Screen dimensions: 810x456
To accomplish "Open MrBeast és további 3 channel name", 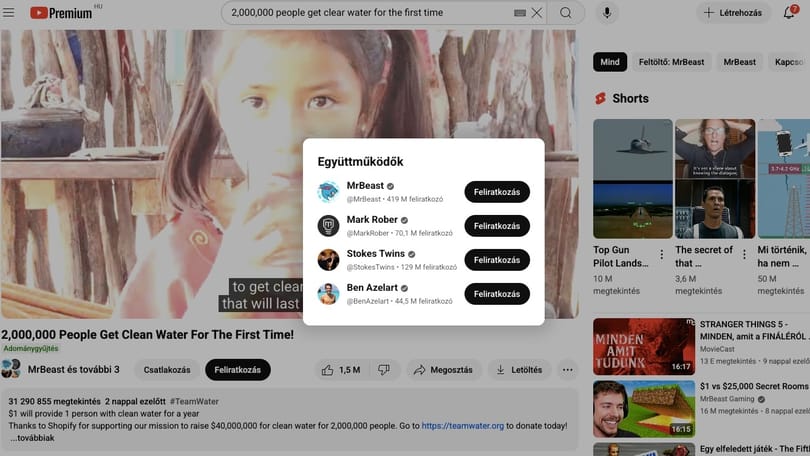I will (73, 369).
